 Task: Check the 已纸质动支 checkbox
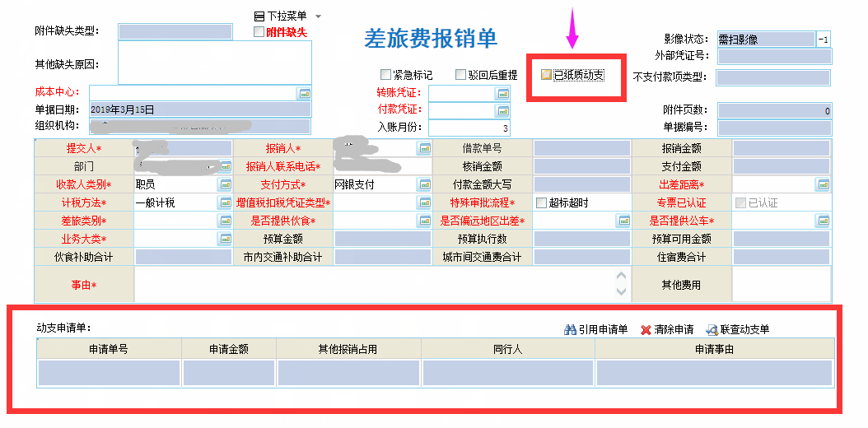click(x=545, y=75)
